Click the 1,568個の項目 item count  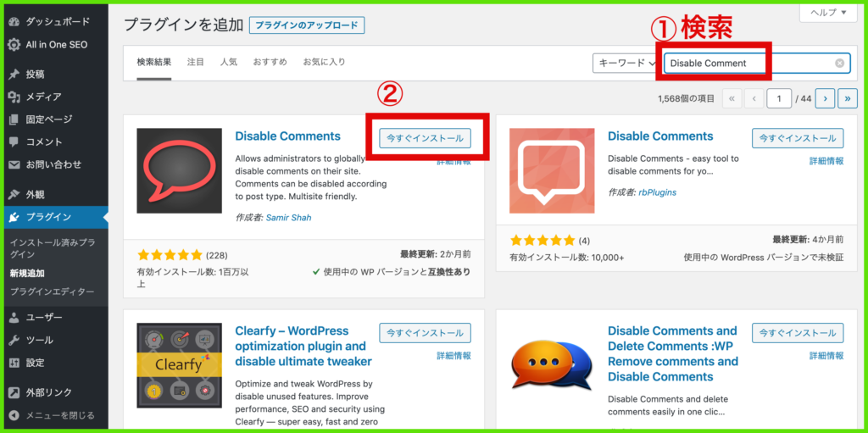coord(686,98)
